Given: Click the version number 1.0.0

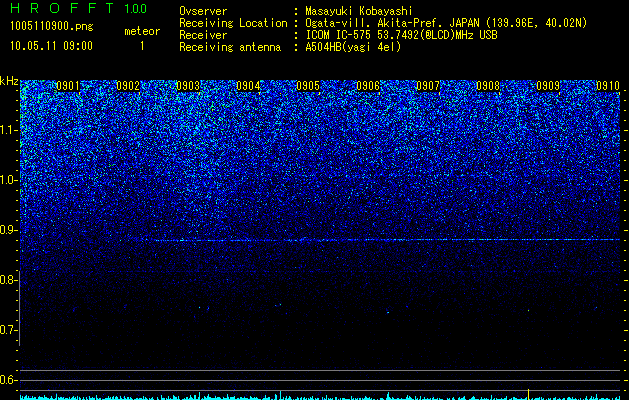Looking at the screenshot, I should 136,8.
